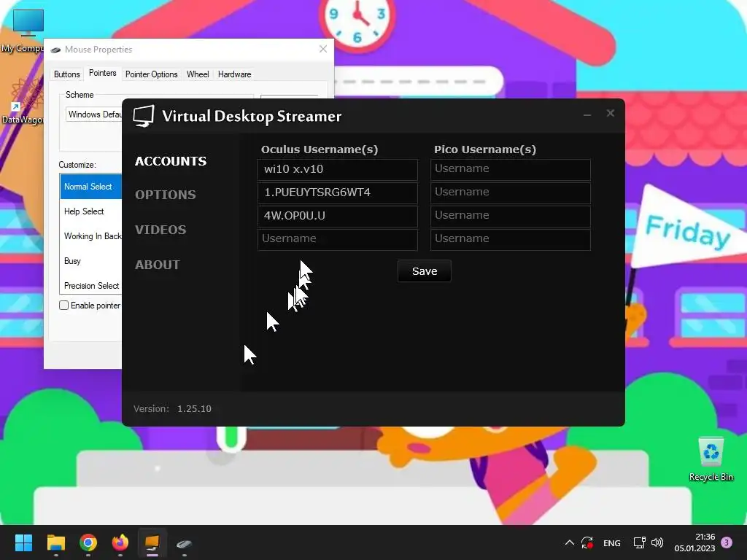Switch to Hardware tab in Mouse Properties
Viewport: 747px width, 560px height.
[x=234, y=74]
